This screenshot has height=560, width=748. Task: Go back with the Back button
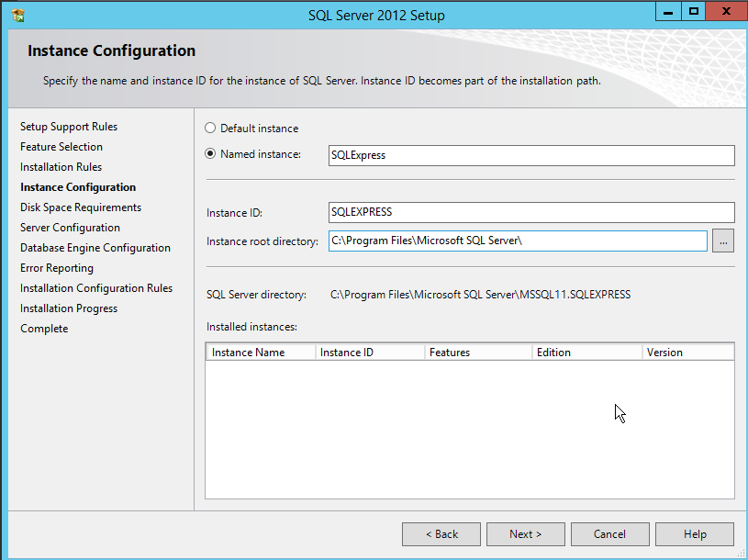tap(441, 533)
